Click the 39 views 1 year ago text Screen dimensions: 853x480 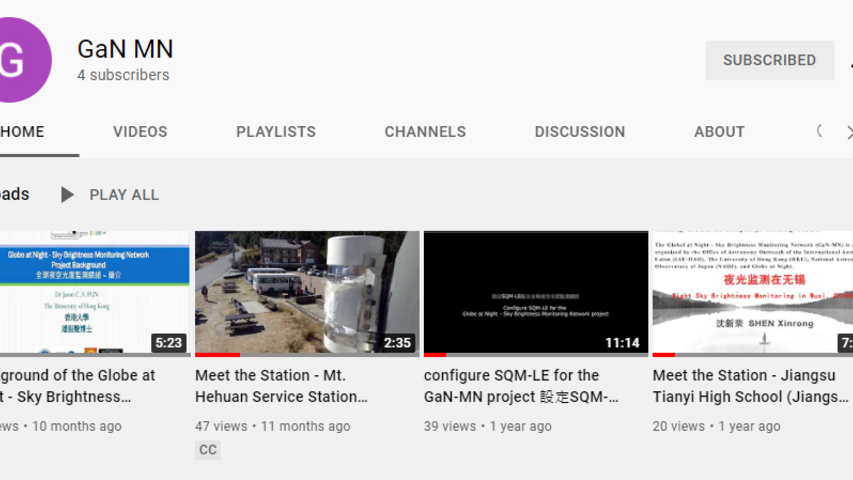click(x=487, y=426)
